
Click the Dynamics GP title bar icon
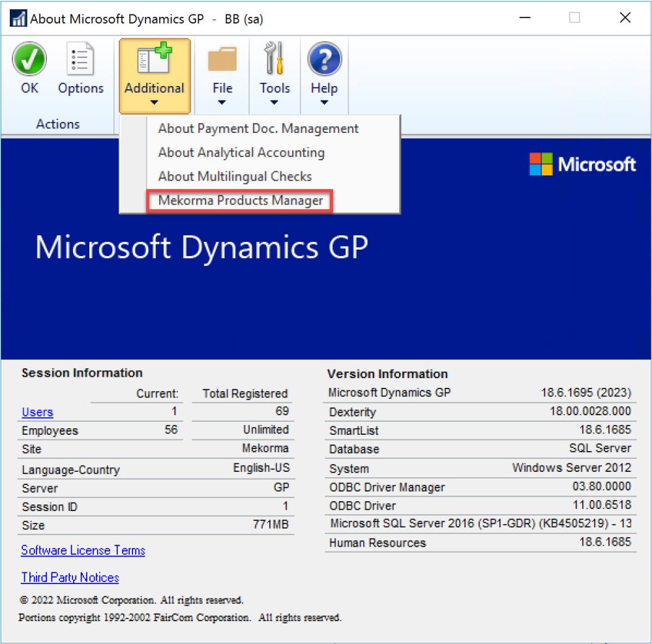[x=18, y=18]
